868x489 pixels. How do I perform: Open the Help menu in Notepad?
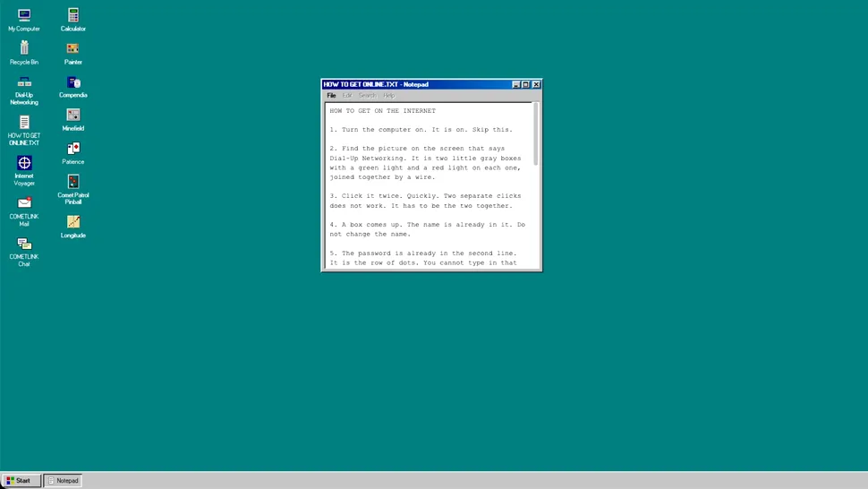pyautogui.click(x=389, y=96)
